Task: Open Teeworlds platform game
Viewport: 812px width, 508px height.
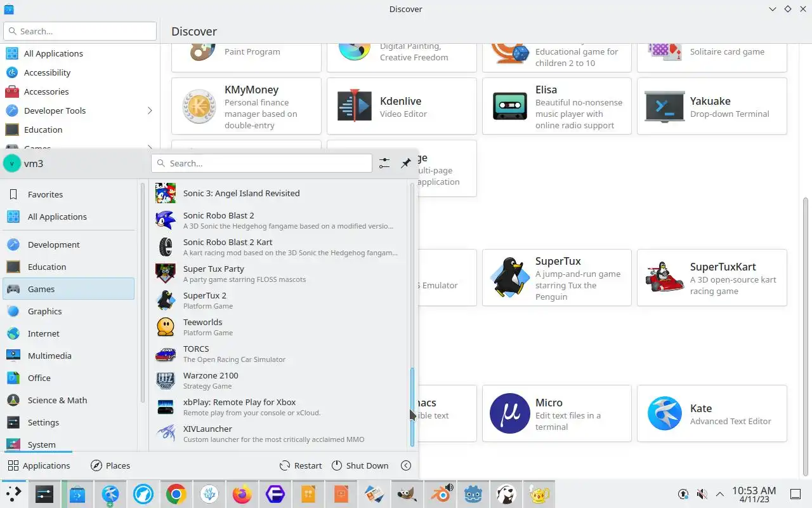Action: tap(279, 326)
